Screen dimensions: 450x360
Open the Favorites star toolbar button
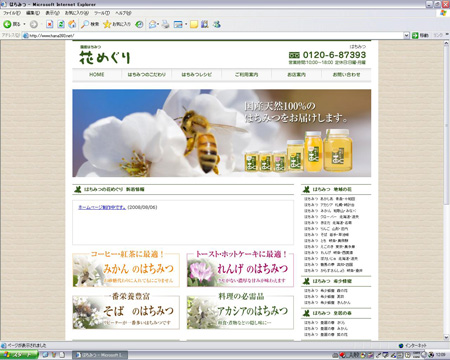[117, 24]
